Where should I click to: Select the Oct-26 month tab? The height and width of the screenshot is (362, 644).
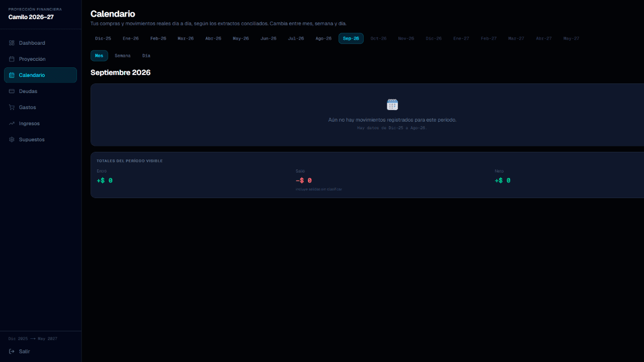pos(378,38)
